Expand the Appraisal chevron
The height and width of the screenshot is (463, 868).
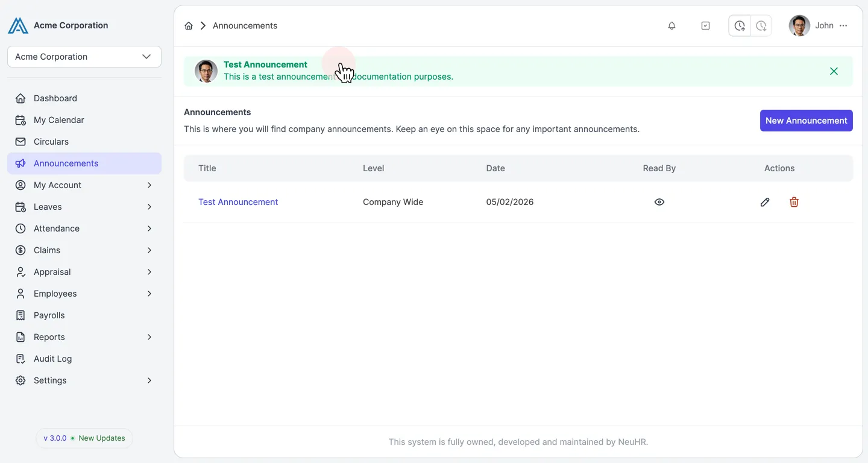click(x=149, y=272)
